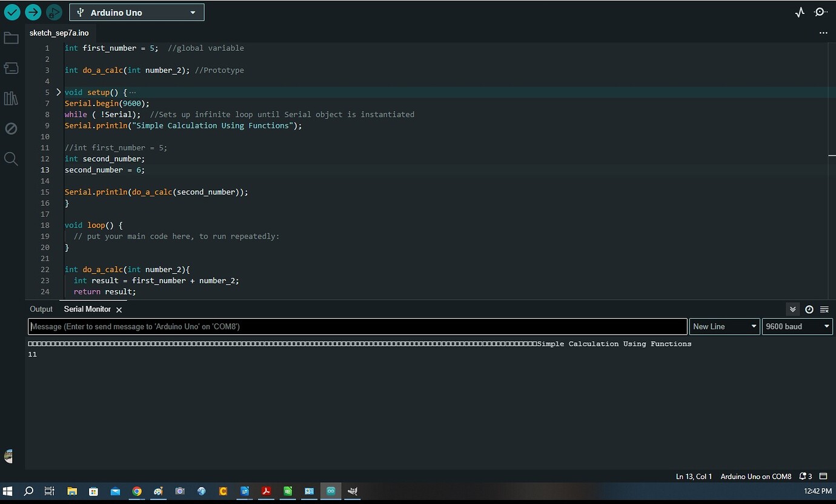
Task: Click the Verify sketch checkmark icon
Action: (12, 12)
